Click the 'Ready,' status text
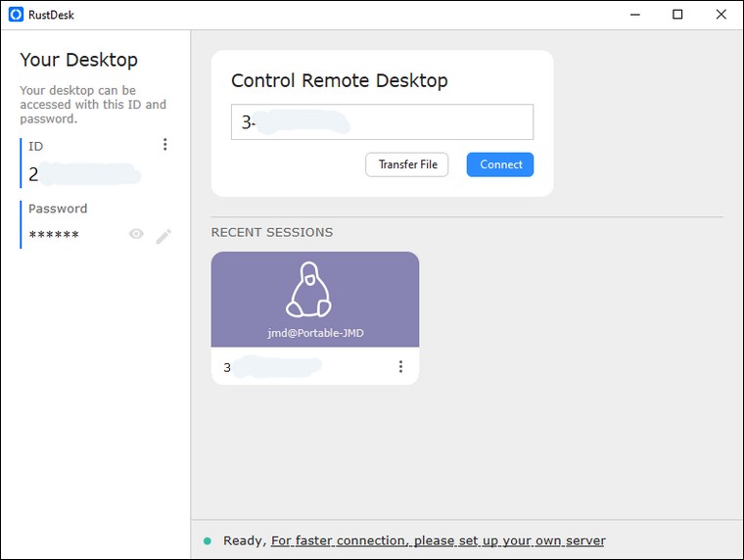The width and height of the screenshot is (744, 560). [245, 540]
